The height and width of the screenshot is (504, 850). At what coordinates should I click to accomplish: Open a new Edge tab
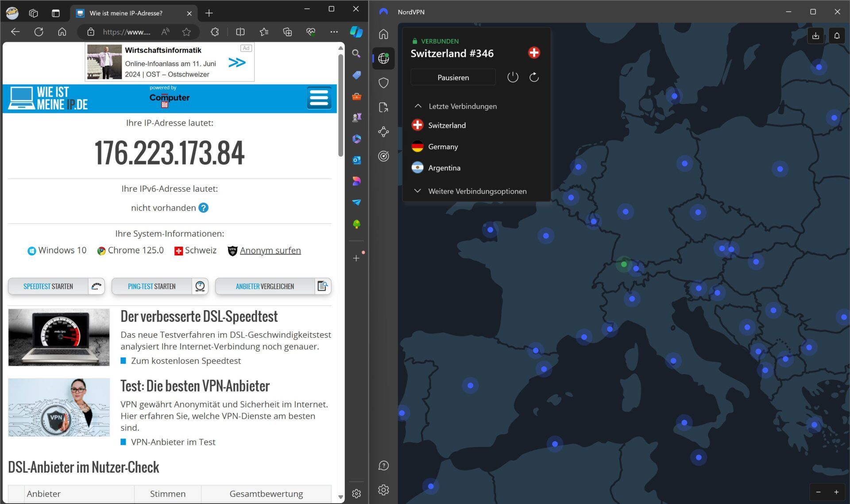pyautogui.click(x=209, y=13)
